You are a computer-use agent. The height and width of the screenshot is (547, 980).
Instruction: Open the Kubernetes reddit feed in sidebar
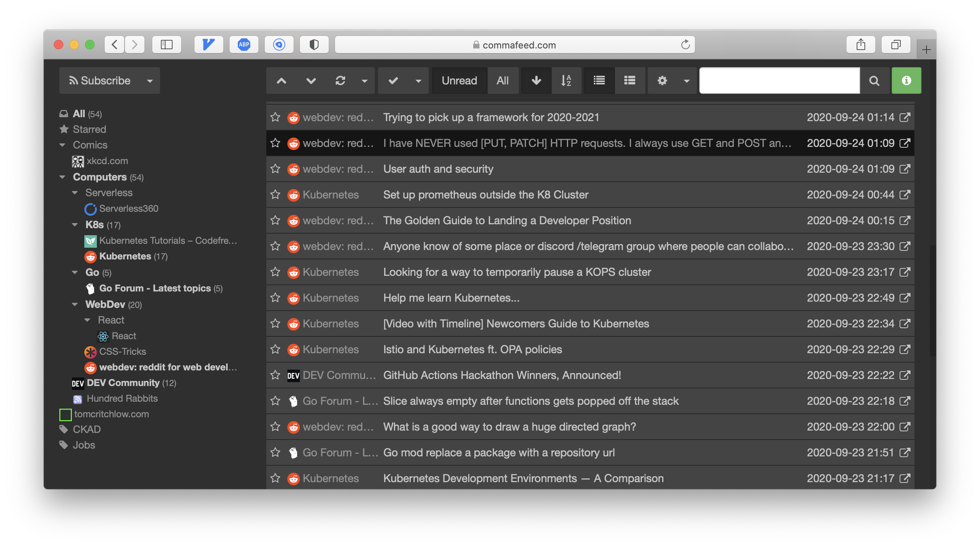(x=126, y=256)
